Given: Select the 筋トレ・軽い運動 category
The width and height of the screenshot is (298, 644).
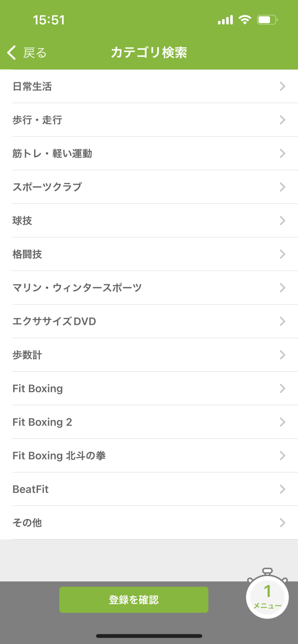Looking at the screenshot, I should 149,153.
